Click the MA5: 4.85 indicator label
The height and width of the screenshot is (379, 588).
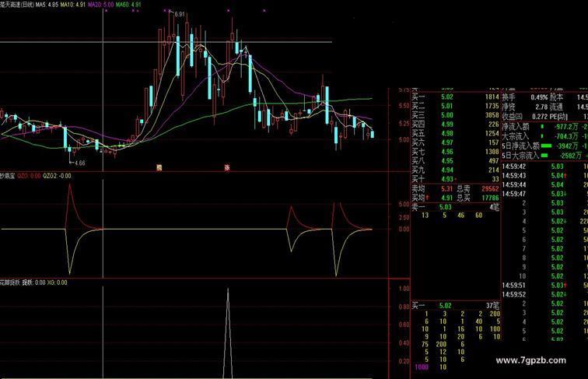click(x=47, y=5)
